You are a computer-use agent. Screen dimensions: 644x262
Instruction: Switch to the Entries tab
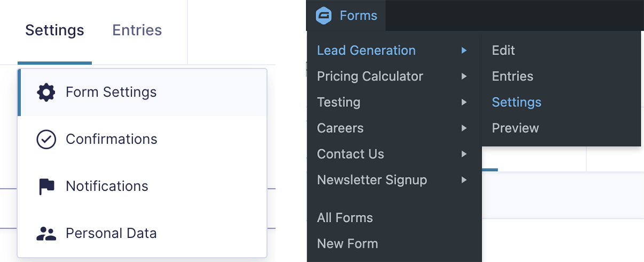click(137, 30)
